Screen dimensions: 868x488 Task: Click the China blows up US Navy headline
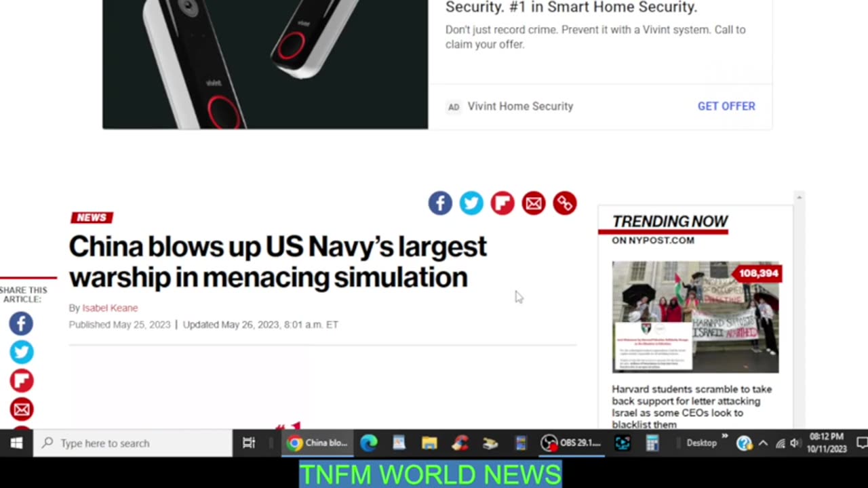click(x=277, y=262)
